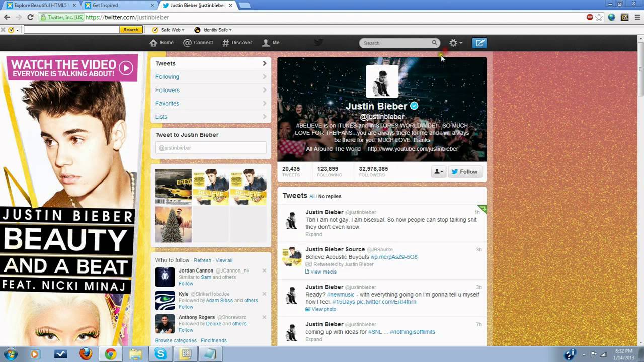
Task: Open the Windows Start menu
Action: (10, 354)
